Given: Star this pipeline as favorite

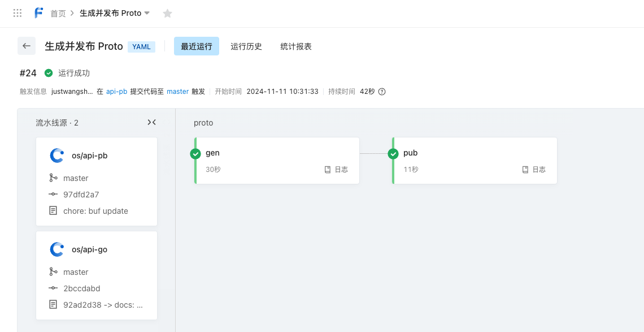Looking at the screenshot, I should pyautogui.click(x=167, y=14).
